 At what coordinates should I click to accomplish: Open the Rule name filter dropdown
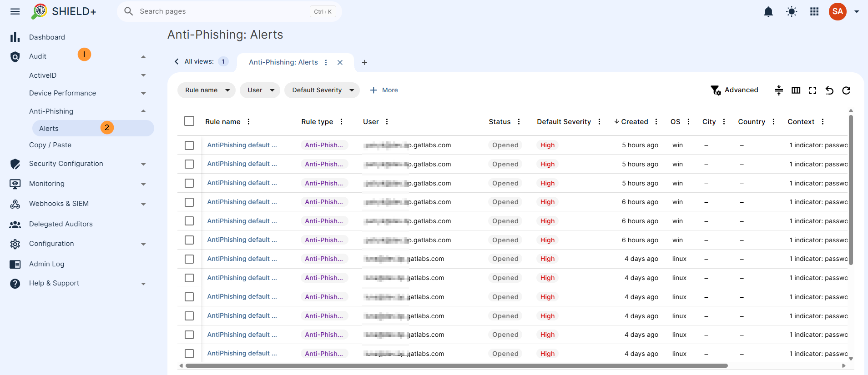click(206, 90)
